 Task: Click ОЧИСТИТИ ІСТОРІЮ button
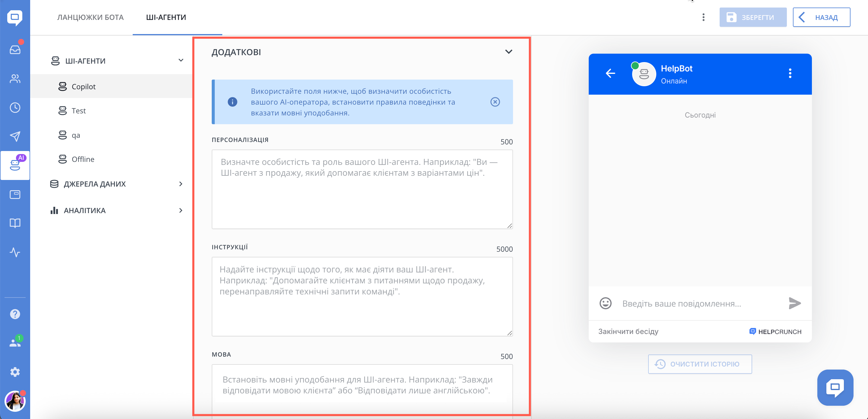pyautogui.click(x=700, y=364)
